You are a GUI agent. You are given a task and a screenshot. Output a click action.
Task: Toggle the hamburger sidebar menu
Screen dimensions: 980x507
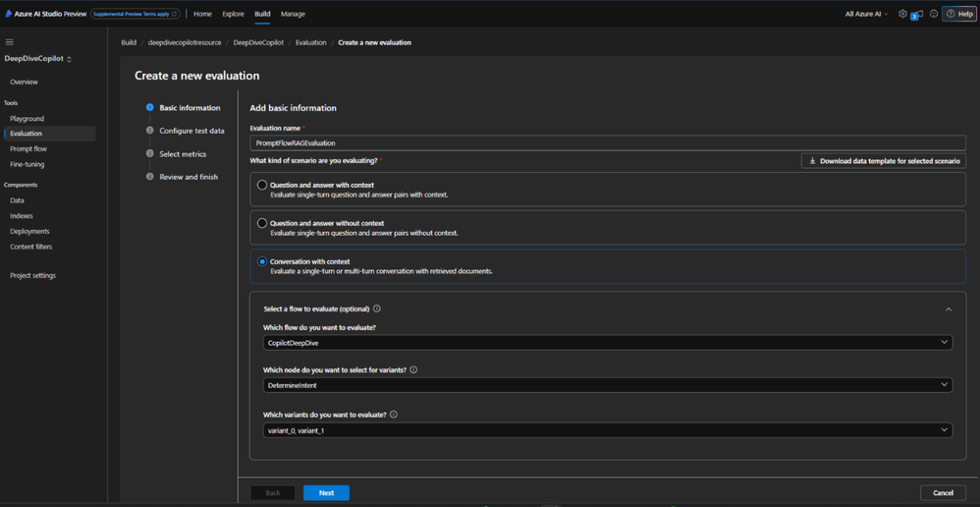pos(10,42)
